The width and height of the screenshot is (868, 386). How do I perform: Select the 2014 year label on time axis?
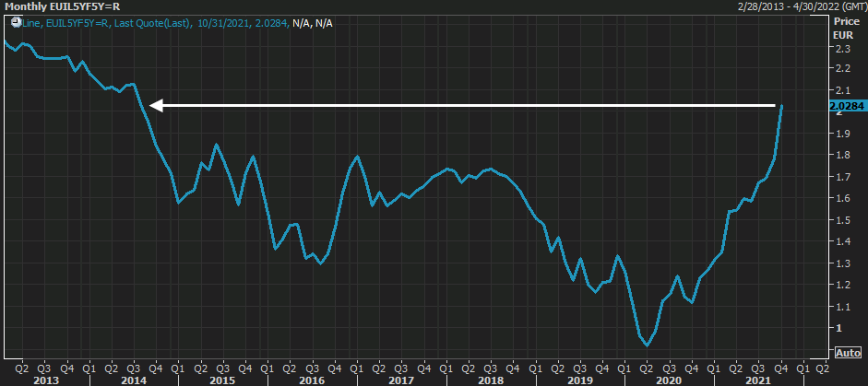point(132,380)
